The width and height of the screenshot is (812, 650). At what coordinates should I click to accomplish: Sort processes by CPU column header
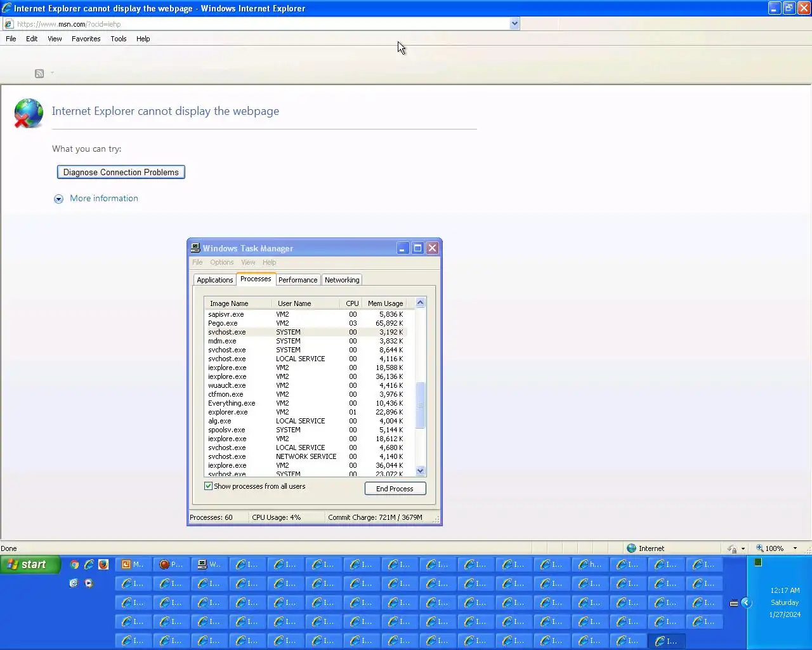coord(352,303)
